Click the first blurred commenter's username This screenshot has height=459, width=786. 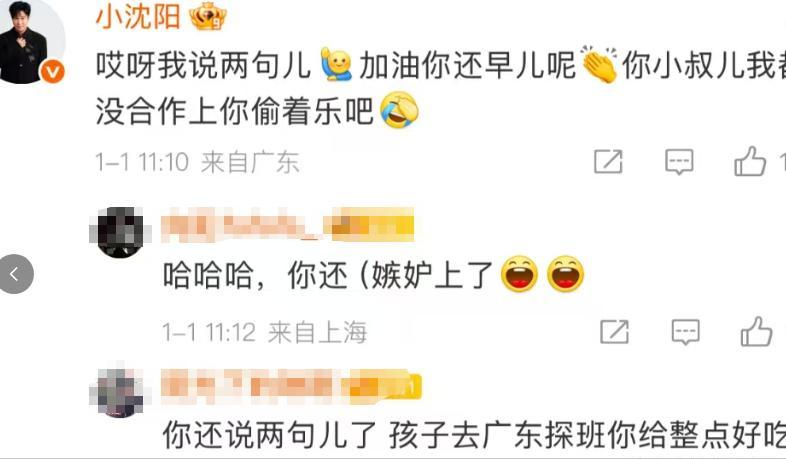288,224
